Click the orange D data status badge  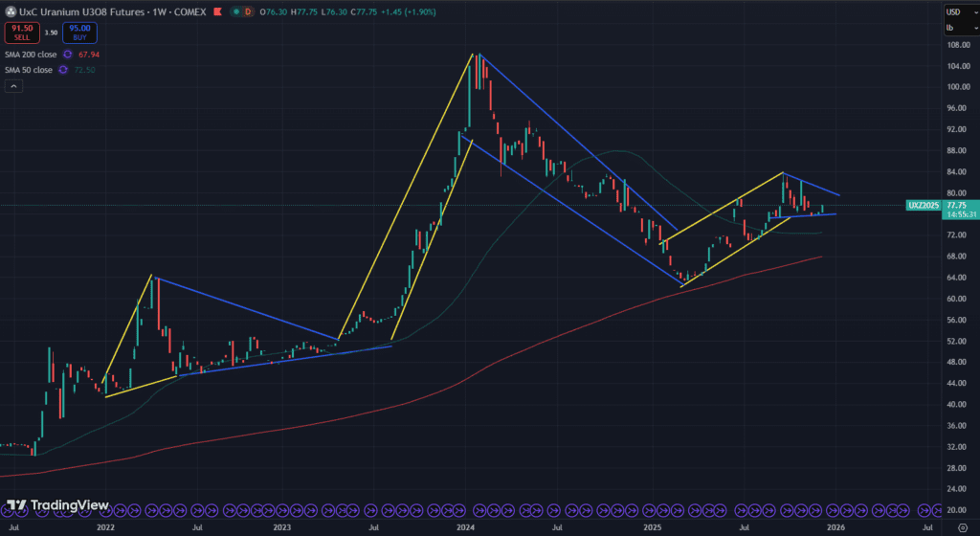249,11
